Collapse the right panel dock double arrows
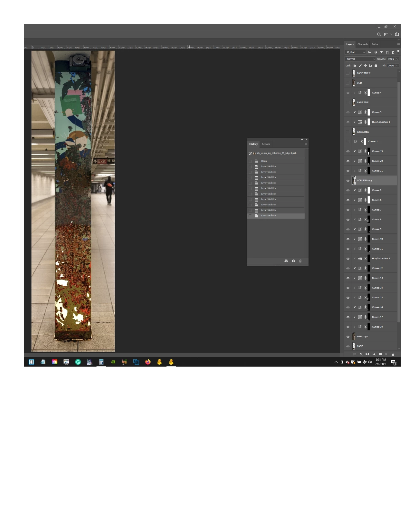The height and width of the screenshot is (532, 411). 398,40
